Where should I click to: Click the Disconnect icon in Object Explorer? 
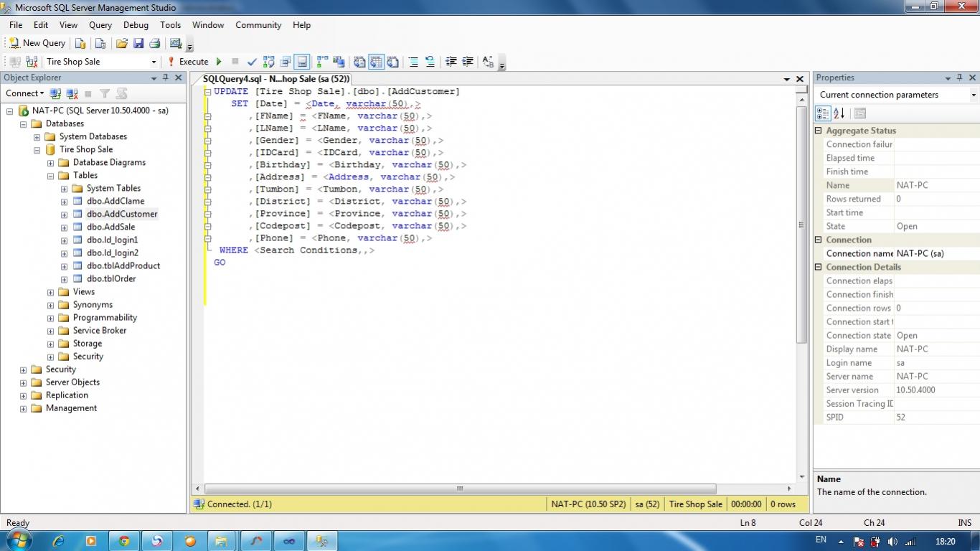tap(72, 93)
